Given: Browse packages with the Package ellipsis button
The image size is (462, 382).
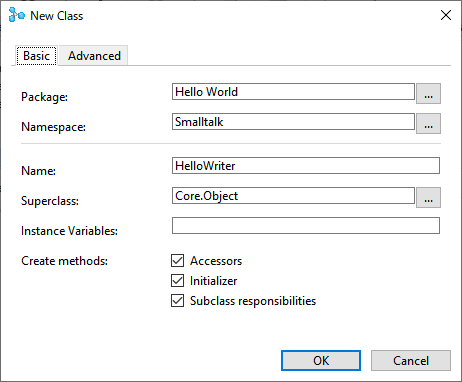Looking at the screenshot, I should (x=428, y=94).
